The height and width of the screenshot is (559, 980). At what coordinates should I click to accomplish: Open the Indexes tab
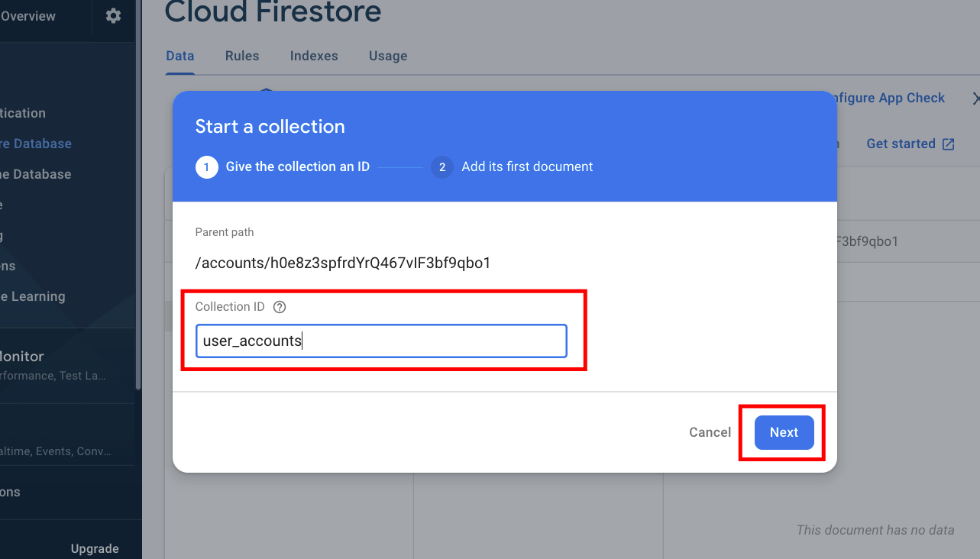[314, 56]
